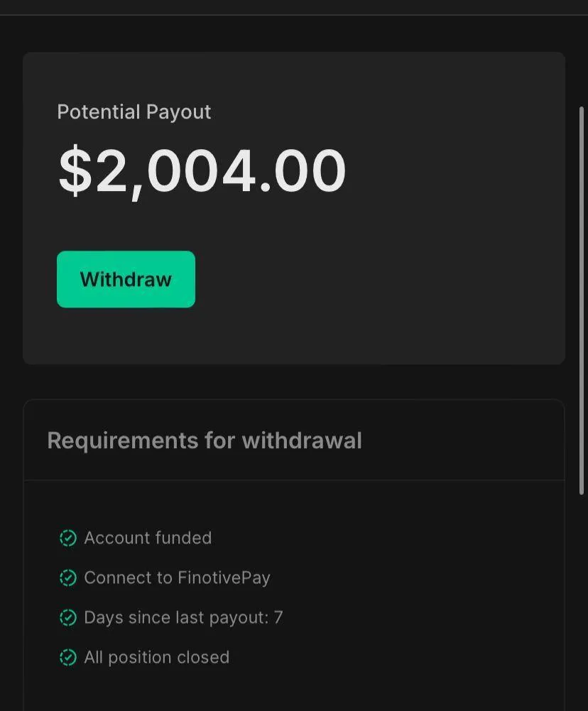This screenshot has width=588, height=711.
Task: Click the Potential Payout label
Action: [134, 112]
